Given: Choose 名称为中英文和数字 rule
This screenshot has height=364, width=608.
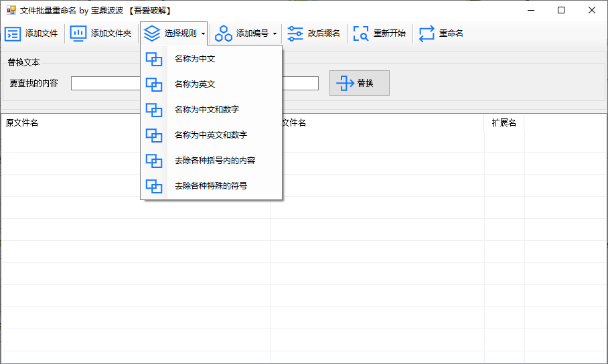Looking at the screenshot, I should point(210,135).
